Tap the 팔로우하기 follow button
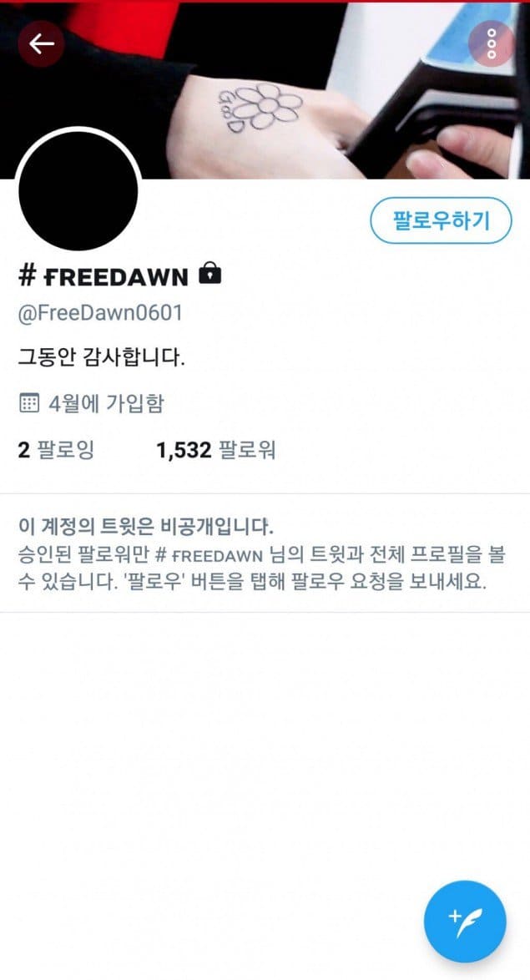Viewport: 530px width, 980px height. [x=442, y=220]
